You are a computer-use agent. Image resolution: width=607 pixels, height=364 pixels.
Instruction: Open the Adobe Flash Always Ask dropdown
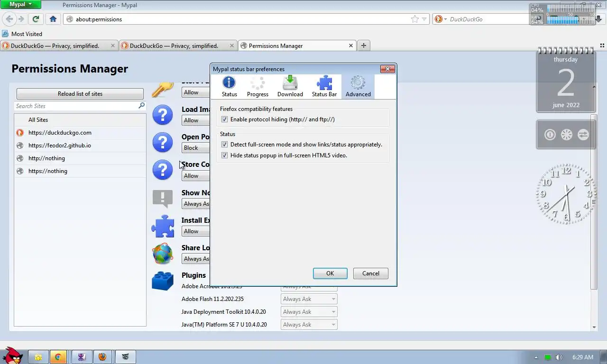click(309, 299)
